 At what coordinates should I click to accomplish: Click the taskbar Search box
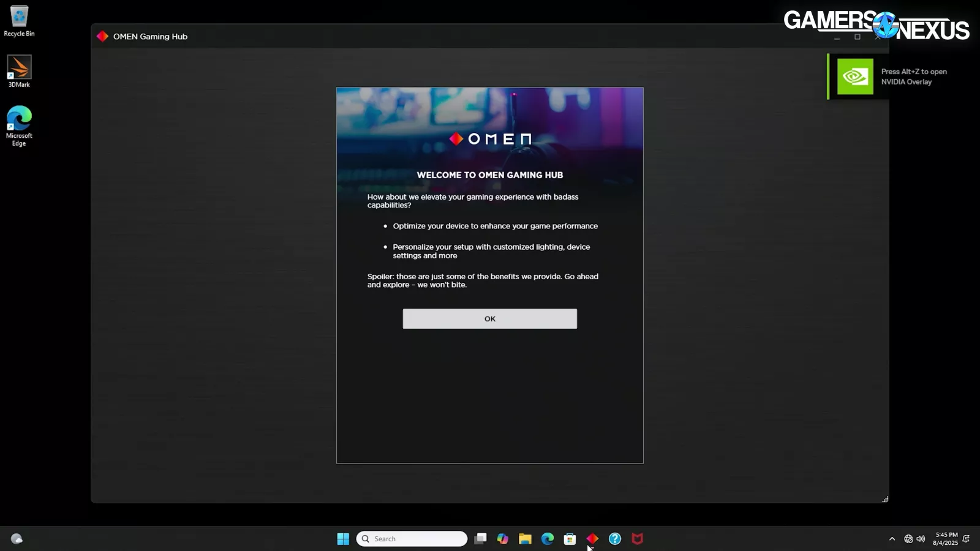click(x=412, y=539)
